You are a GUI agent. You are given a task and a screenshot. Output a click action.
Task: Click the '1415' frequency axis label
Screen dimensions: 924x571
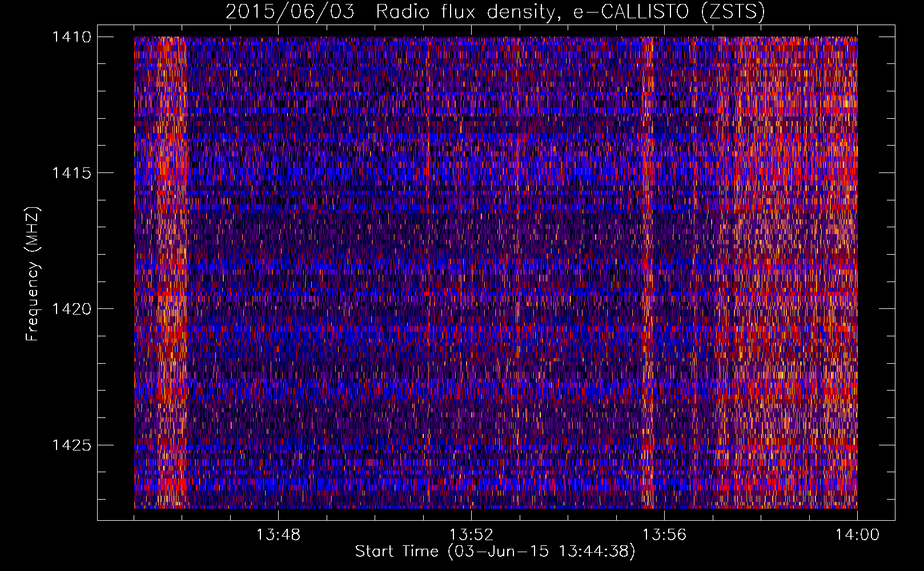(x=71, y=173)
